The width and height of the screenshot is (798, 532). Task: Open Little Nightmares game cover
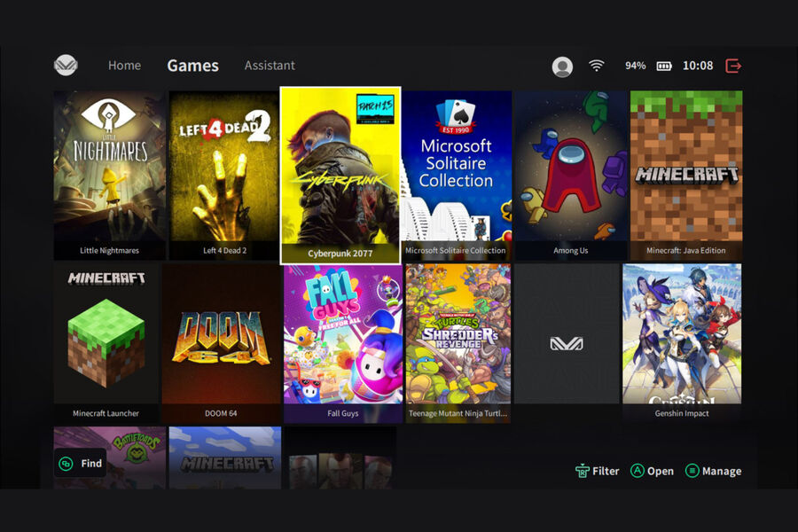point(109,174)
